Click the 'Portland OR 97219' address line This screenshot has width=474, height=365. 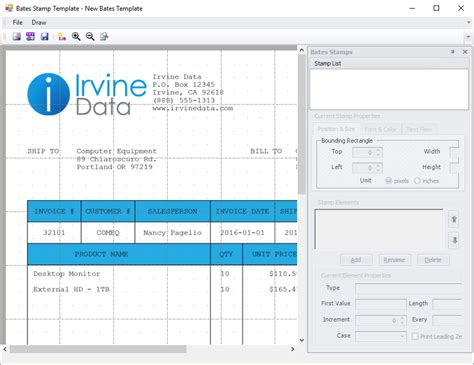114,167
